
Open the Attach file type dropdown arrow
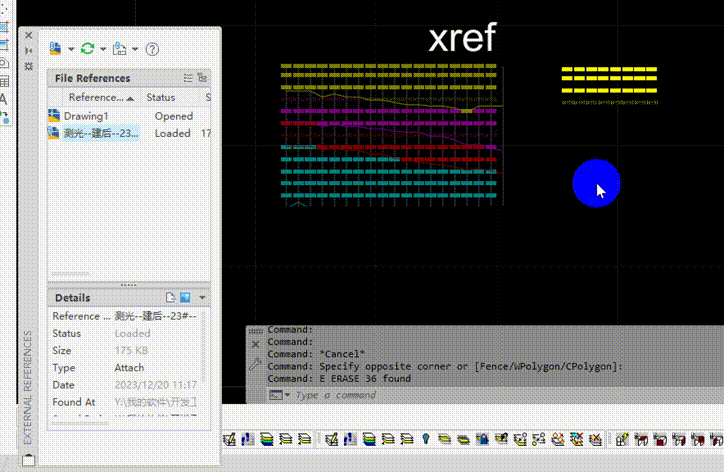[71, 49]
